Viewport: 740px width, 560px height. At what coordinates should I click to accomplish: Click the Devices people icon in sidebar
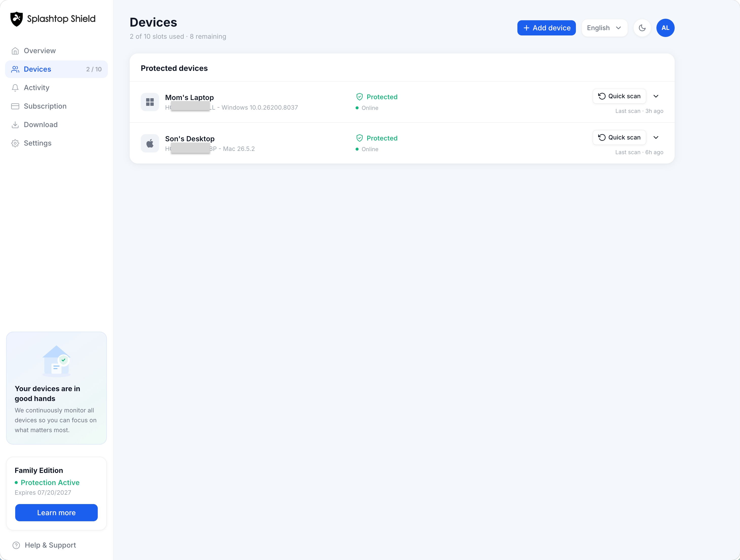click(x=15, y=69)
